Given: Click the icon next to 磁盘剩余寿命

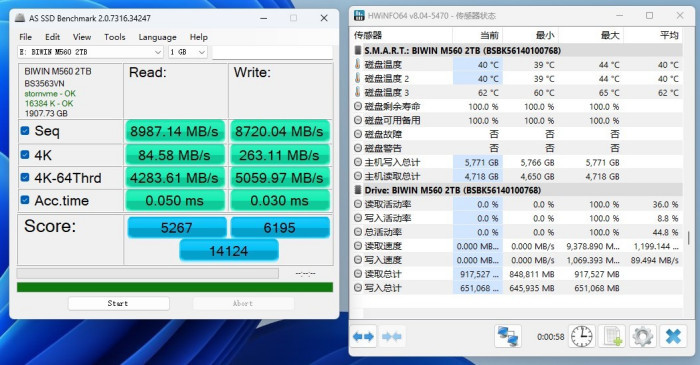Looking at the screenshot, I should point(358,107).
